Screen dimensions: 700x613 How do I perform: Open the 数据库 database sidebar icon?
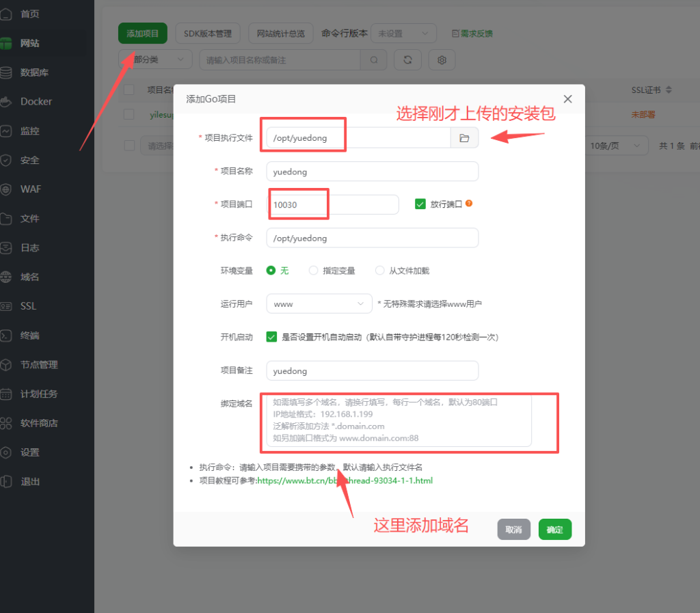7,72
